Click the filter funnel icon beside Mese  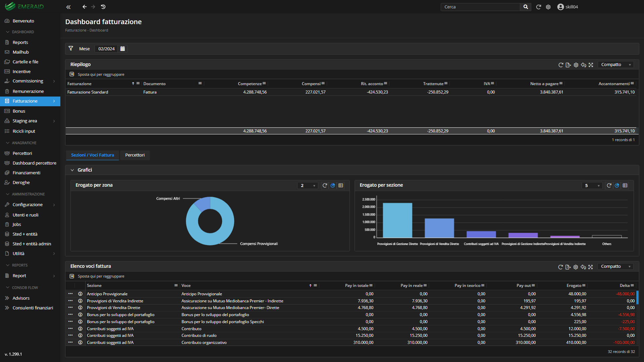click(x=71, y=49)
